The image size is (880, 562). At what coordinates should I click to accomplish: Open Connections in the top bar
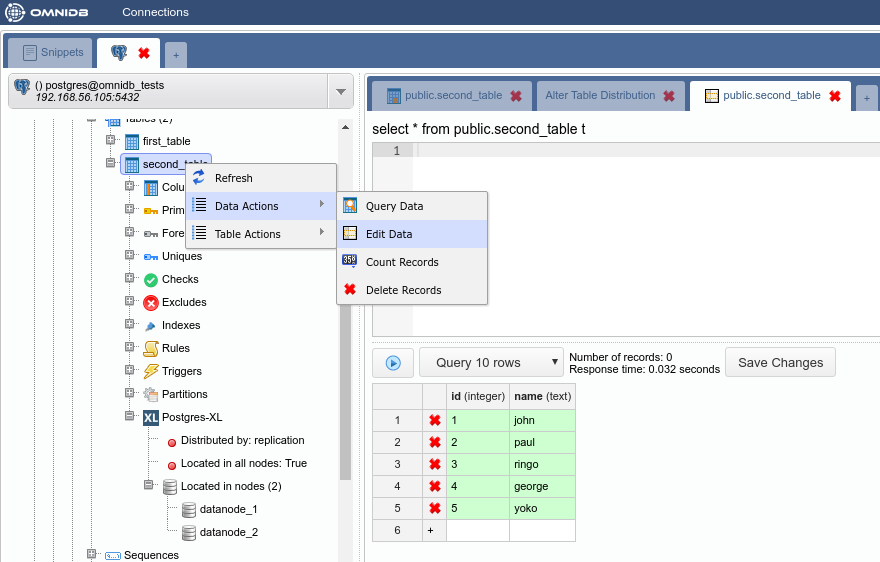155,12
